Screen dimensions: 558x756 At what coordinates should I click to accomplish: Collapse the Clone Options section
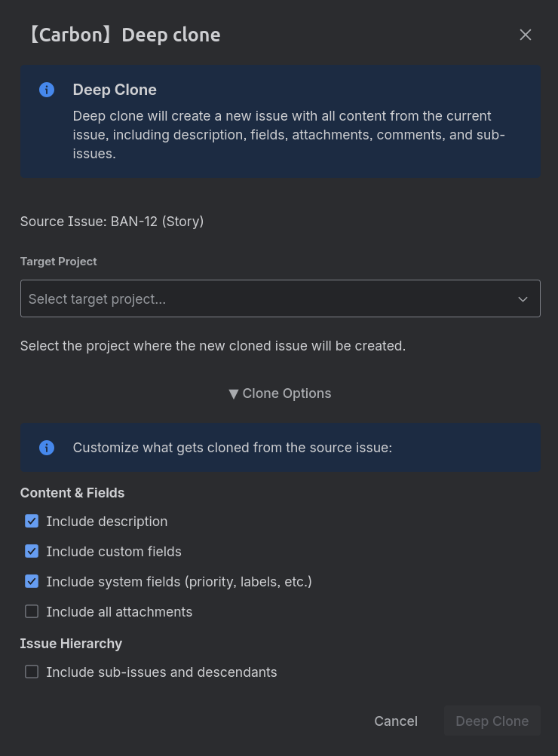click(x=280, y=393)
